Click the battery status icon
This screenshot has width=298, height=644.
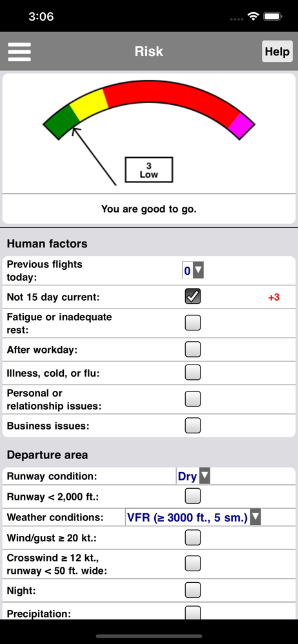click(272, 17)
